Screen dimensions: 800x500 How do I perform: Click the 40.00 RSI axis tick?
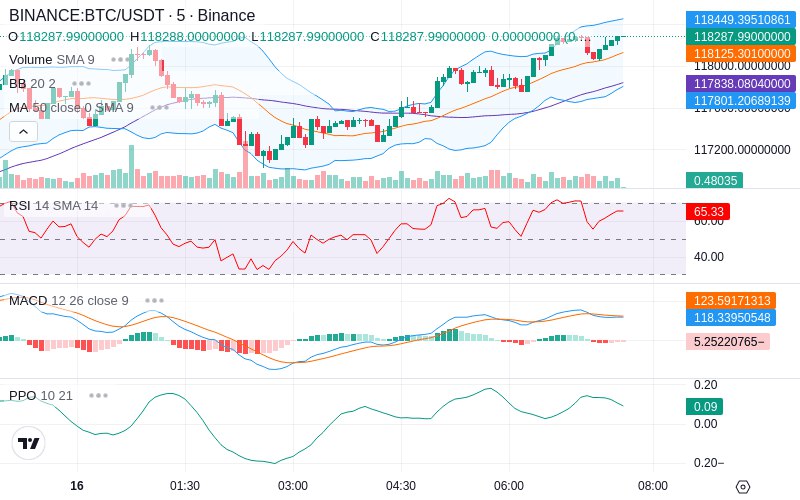point(708,257)
